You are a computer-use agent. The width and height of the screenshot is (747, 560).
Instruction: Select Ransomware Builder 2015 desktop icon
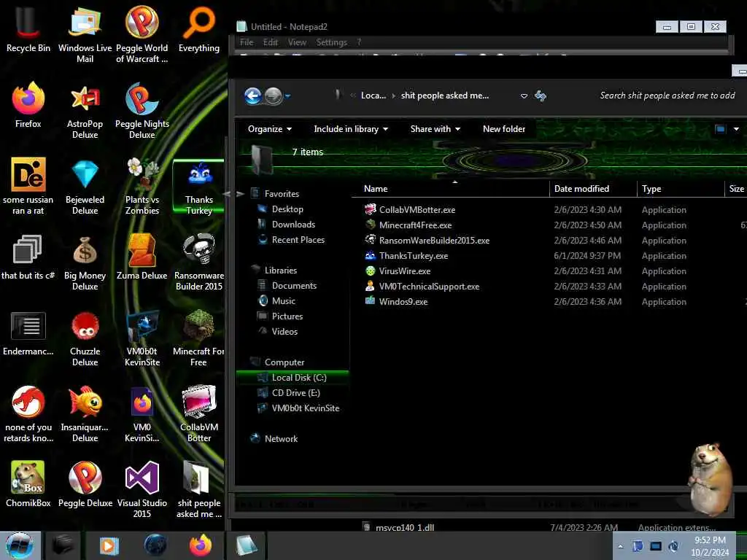click(x=199, y=262)
